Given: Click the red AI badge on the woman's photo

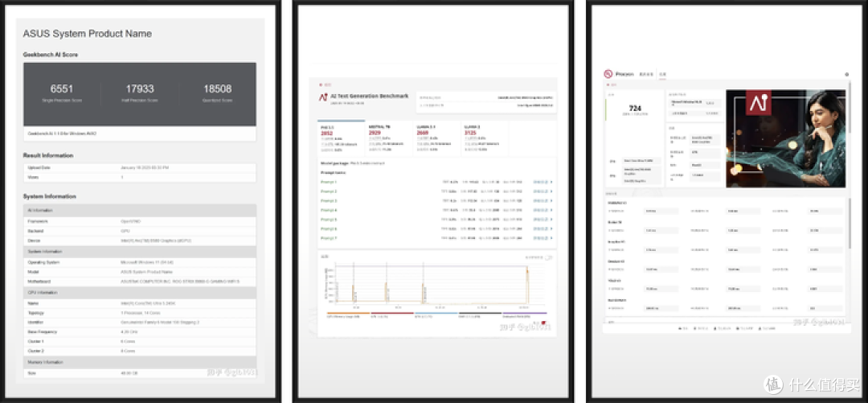Looking at the screenshot, I should [758, 102].
